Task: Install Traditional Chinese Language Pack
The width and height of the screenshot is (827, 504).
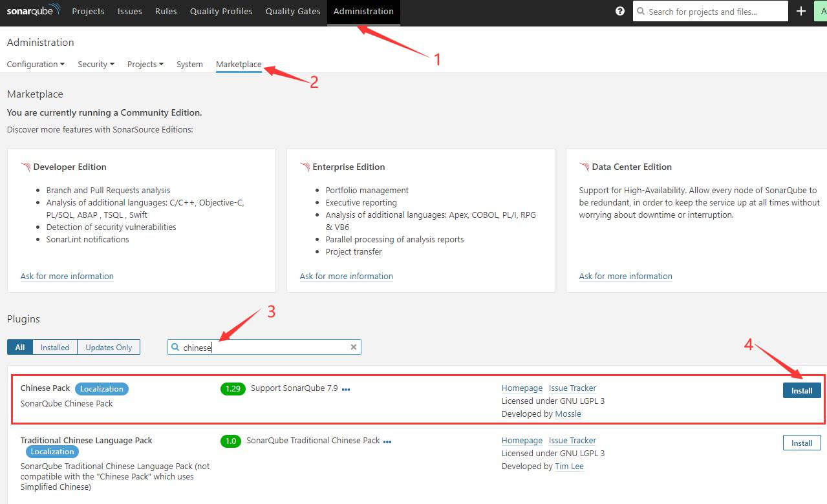Action: tap(802, 443)
